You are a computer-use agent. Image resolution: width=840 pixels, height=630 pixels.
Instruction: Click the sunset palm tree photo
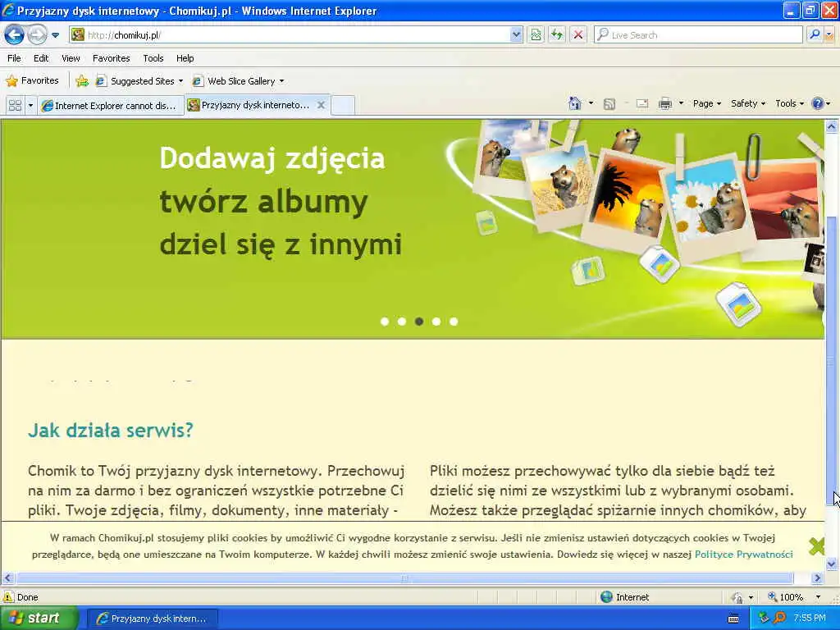click(624, 199)
